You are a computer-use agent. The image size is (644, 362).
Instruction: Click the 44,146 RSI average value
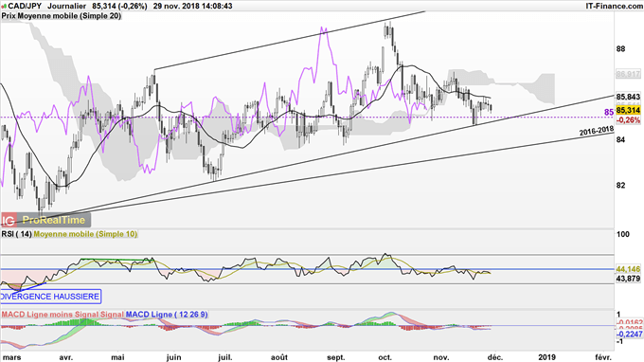(x=629, y=269)
